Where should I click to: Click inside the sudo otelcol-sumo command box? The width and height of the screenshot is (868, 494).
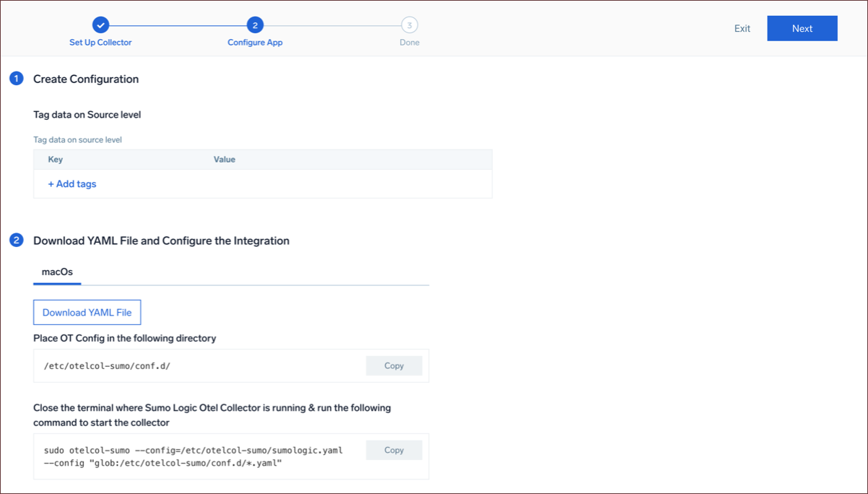pyautogui.click(x=193, y=456)
